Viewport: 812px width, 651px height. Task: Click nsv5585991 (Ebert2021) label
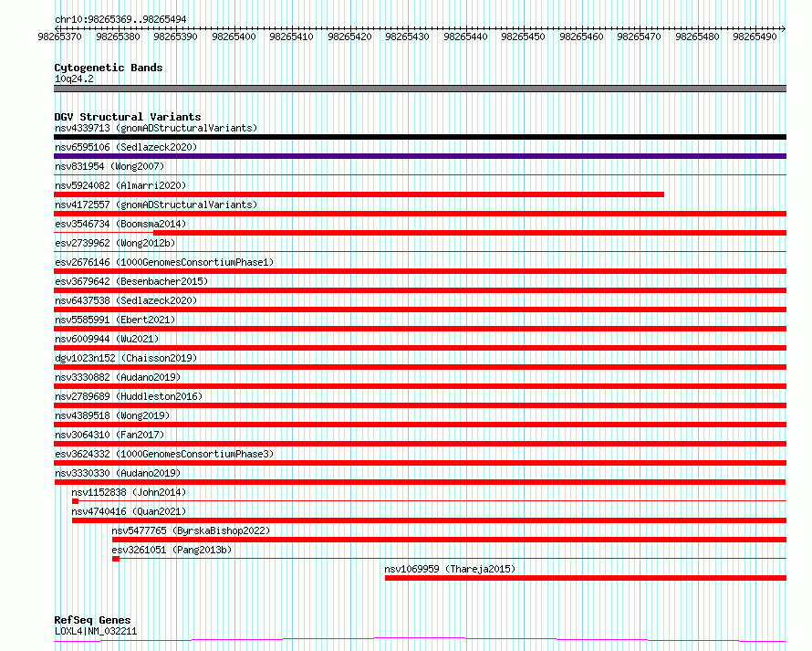115,320
